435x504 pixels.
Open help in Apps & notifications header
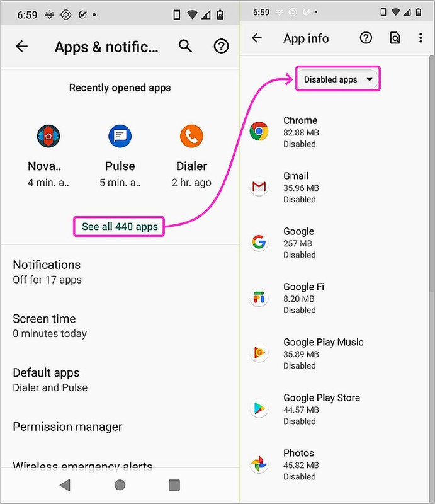click(x=221, y=47)
